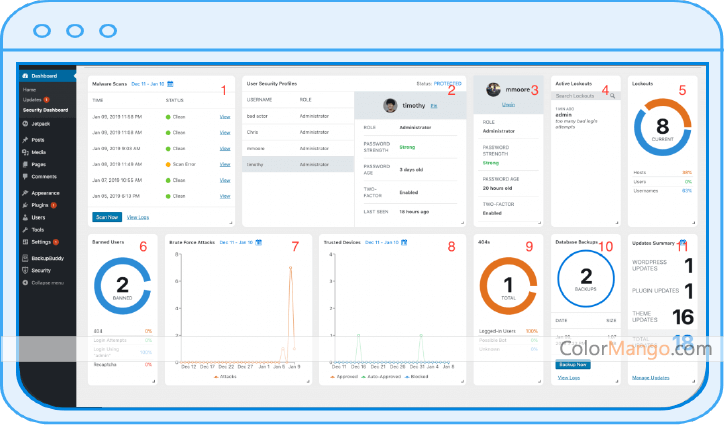
Task: Click the Backup Now button
Action: [572, 364]
